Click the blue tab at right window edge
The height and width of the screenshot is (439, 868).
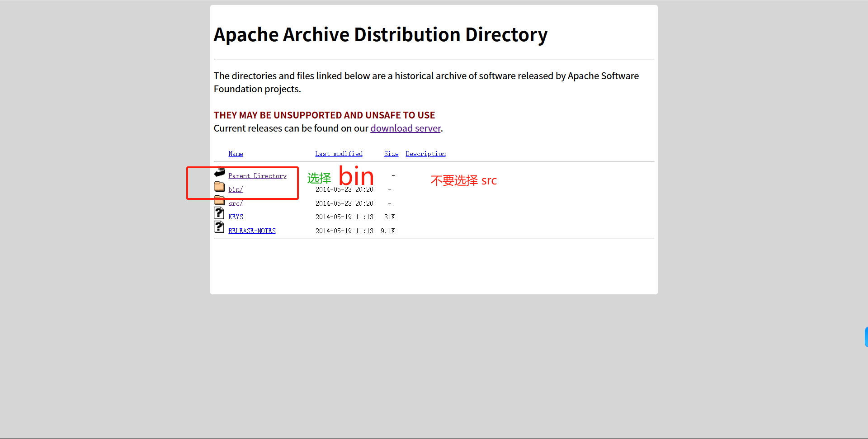coord(866,337)
